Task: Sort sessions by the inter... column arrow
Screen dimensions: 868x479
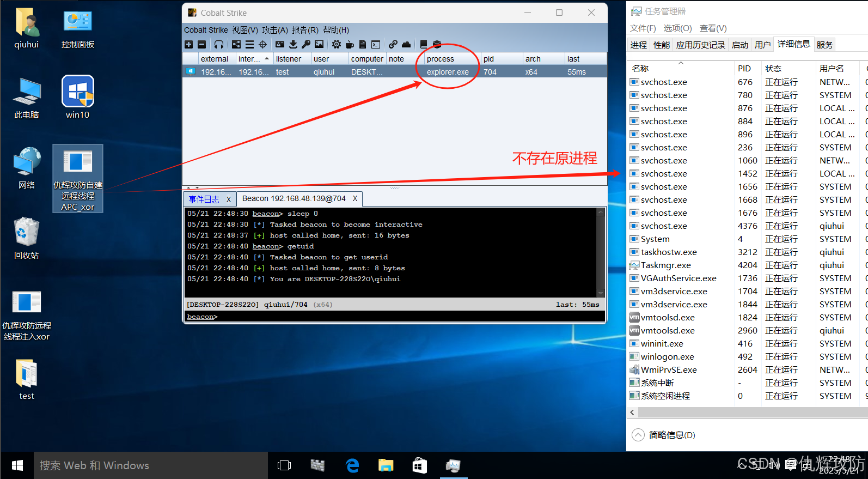Action: click(x=267, y=59)
